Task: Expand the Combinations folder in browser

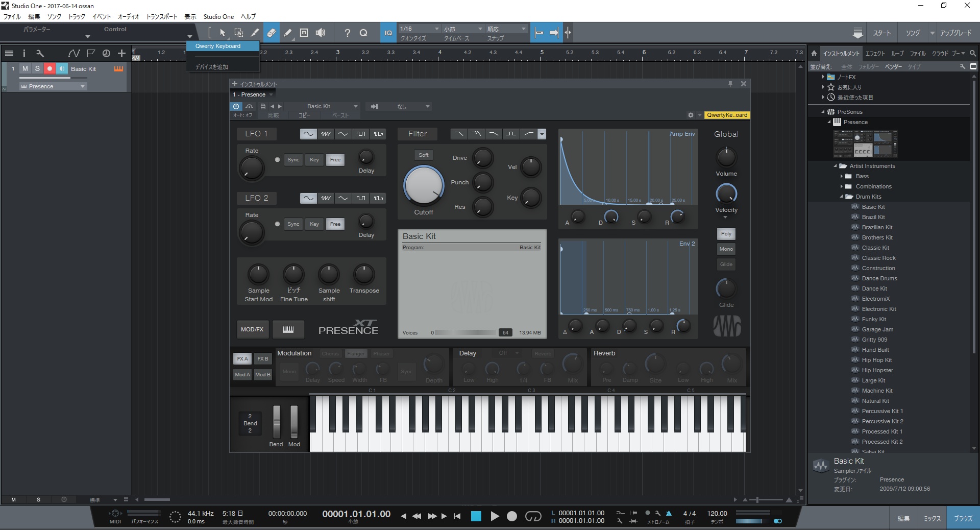Action: pos(842,186)
